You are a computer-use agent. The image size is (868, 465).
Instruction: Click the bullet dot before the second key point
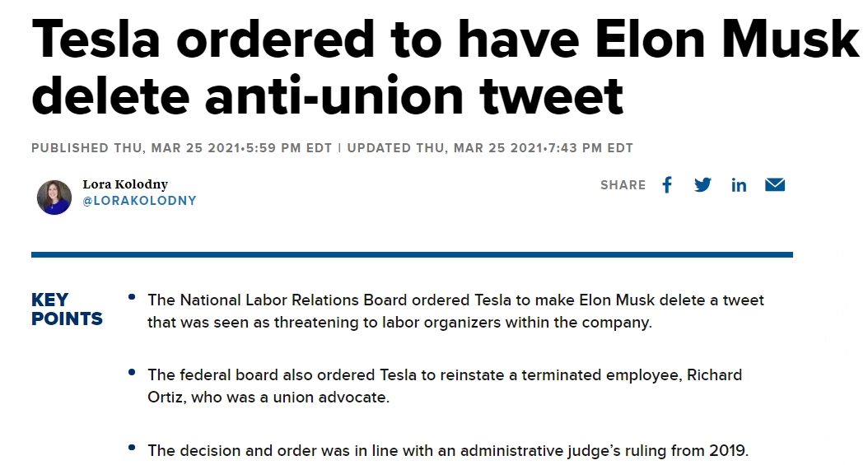(x=132, y=372)
